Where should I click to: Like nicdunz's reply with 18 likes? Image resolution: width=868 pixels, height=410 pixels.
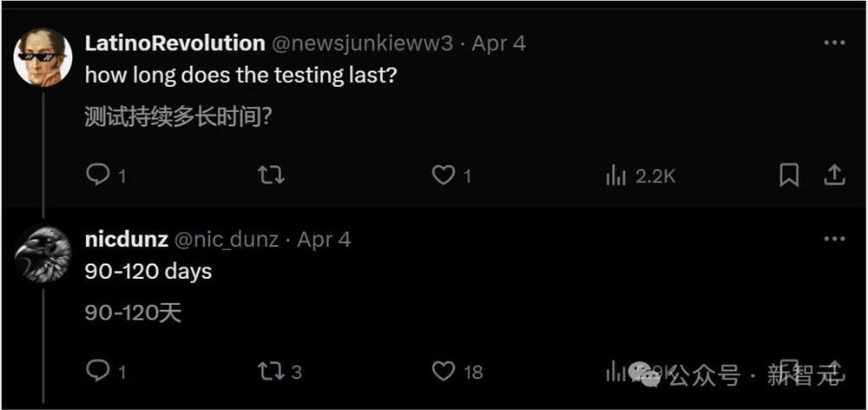tap(444, 372)
